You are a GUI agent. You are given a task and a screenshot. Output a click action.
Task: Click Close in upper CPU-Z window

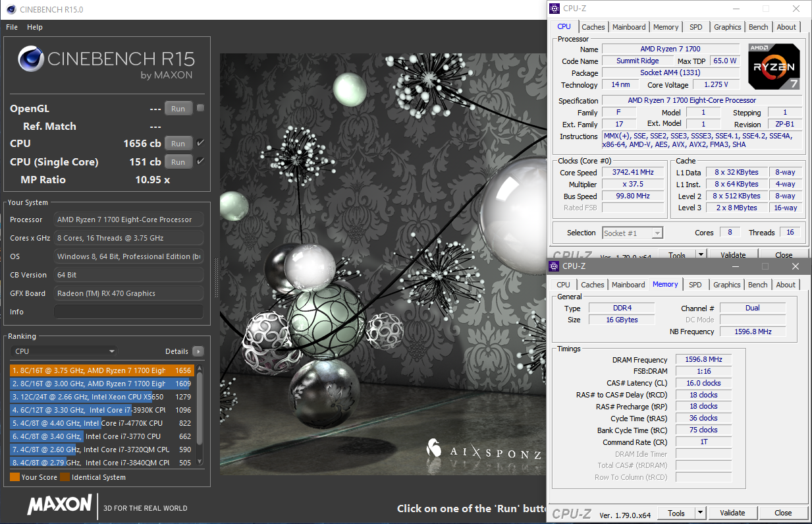(784, 255)
